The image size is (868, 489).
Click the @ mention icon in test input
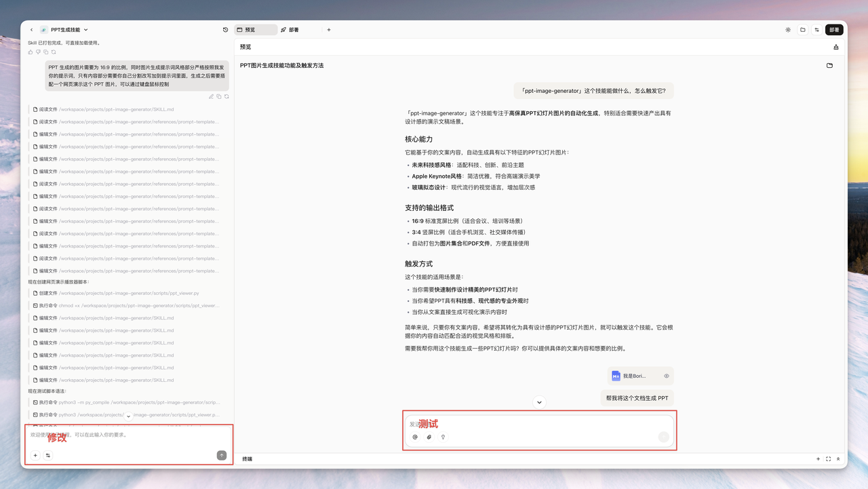pyautogui.click(x=415, y=437)
